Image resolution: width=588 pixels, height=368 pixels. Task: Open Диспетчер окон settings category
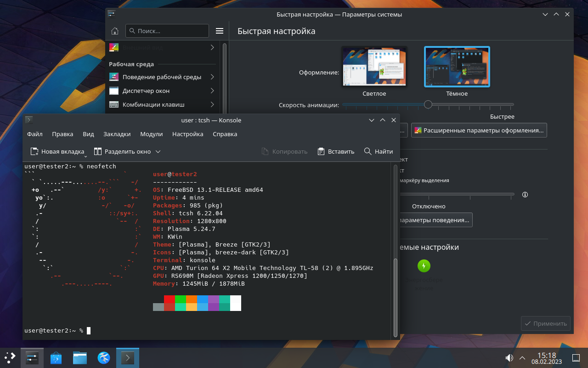click(x=162, y=91)
